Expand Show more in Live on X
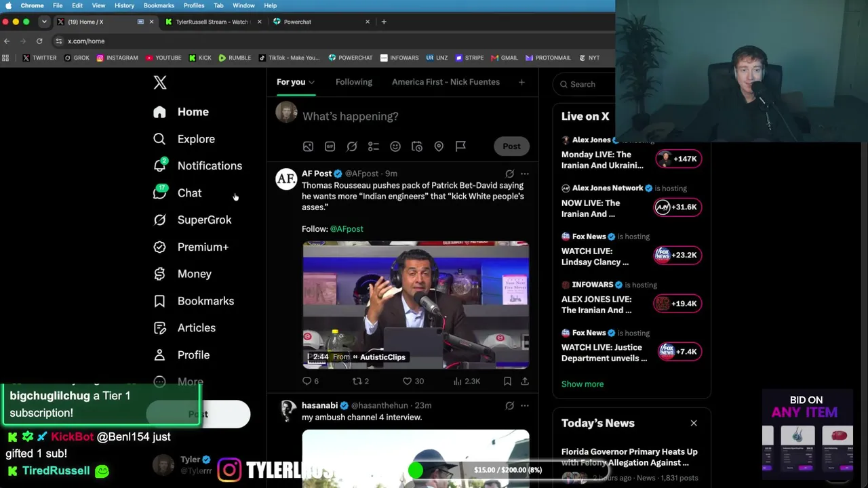The image size is (868, 488). [583, 384]
